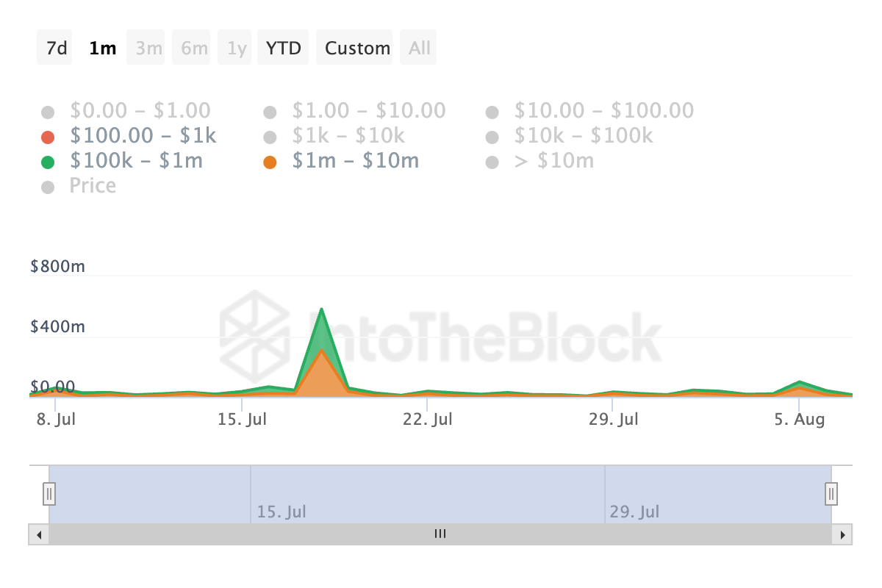Click the 15. Jul marker in navigator
This screenshot has height=588, width=882.
(282, 512)
